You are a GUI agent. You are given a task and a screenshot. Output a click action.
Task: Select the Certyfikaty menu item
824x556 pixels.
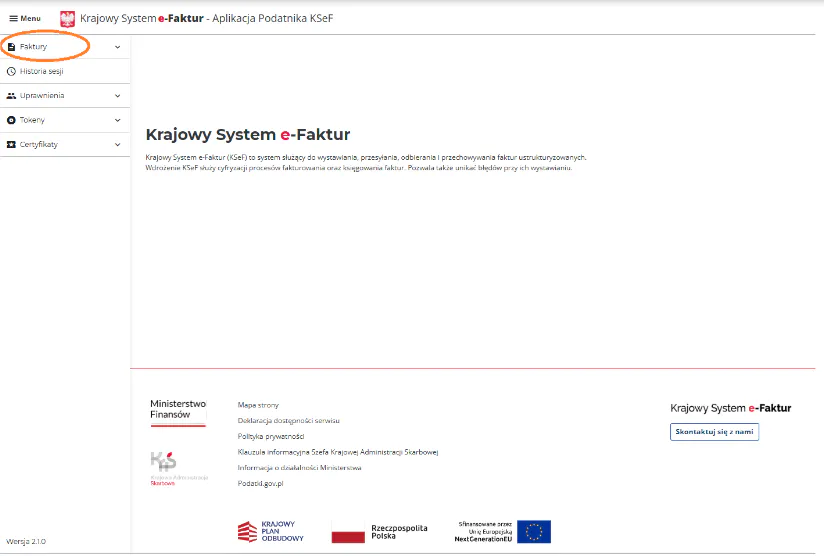(65, 145)
